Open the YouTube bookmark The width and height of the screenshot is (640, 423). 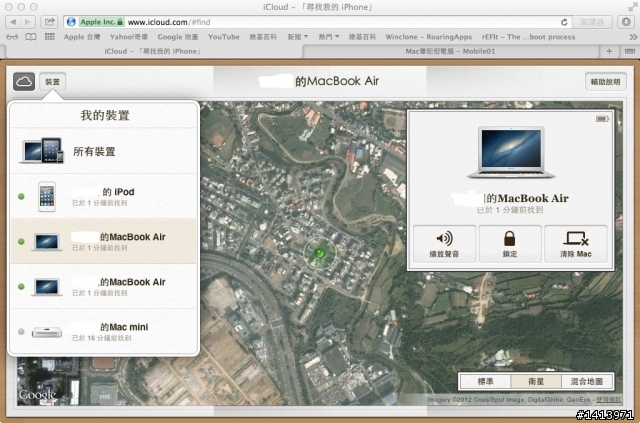click(x=224, y=37)
